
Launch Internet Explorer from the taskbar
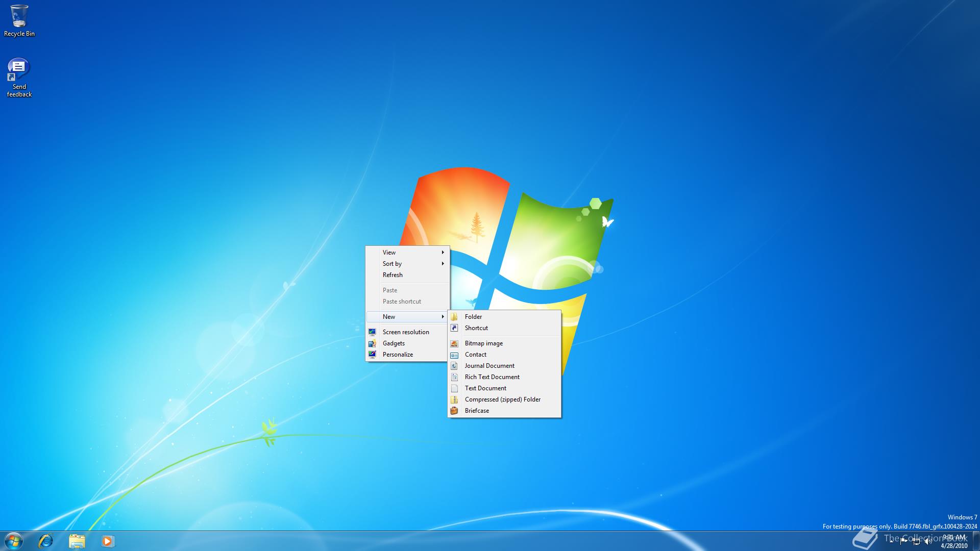pos(46,541)
